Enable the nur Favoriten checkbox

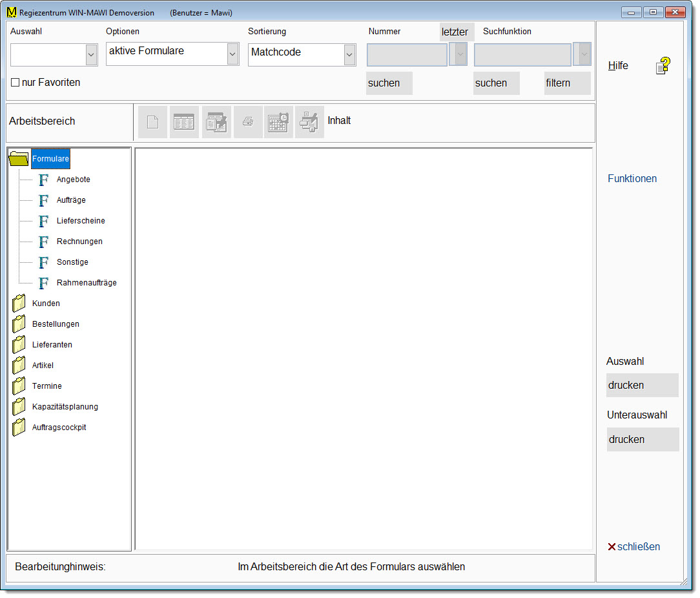click(x=15, y=83)
